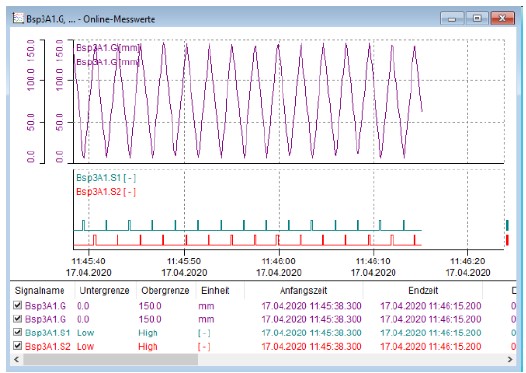
Task: Click the end time in the Bsp3A1.S2 row
Action: 430,346
